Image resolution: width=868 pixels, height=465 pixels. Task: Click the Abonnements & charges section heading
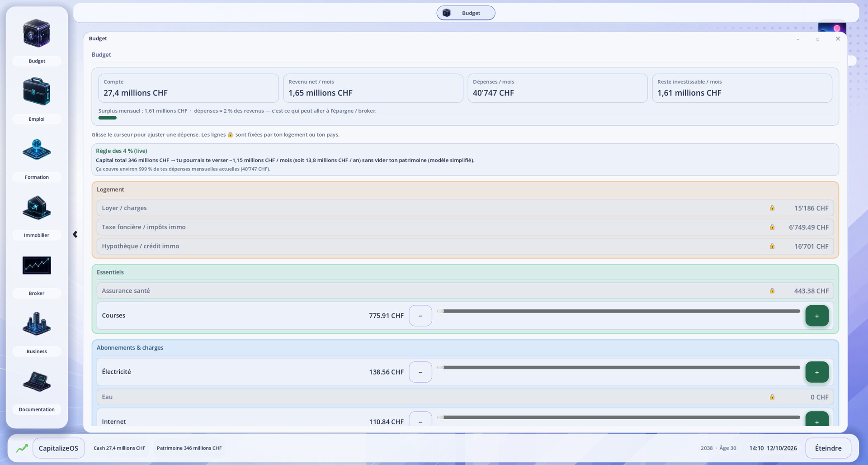click(130, 348)
